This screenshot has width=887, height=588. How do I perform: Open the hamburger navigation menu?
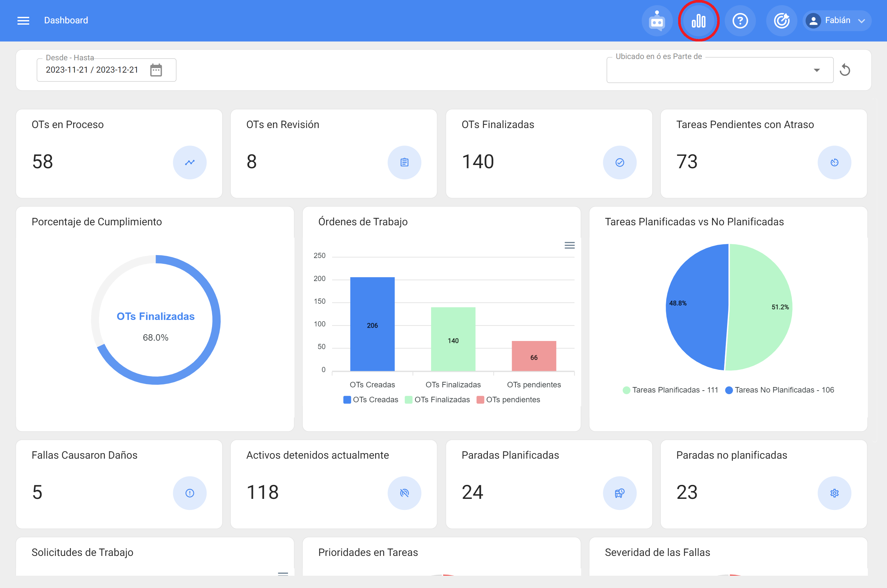pyautogui.click(x=23, y=21)
